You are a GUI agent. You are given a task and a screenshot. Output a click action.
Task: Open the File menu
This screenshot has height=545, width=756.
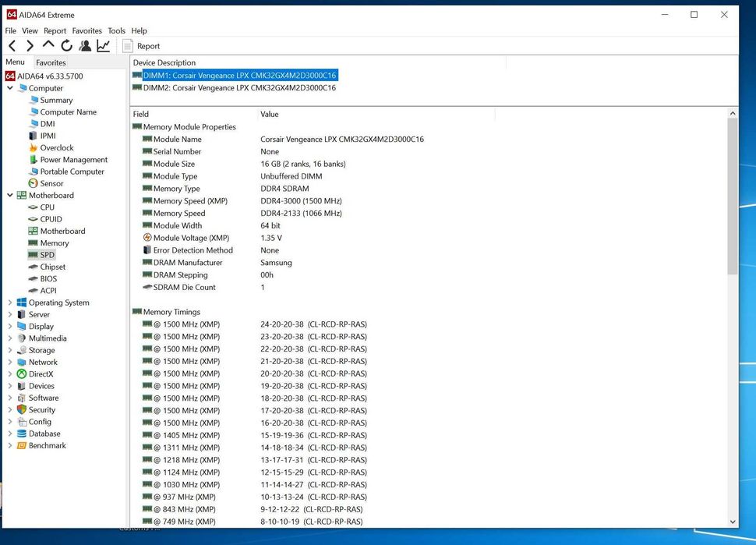coord(11,31)
